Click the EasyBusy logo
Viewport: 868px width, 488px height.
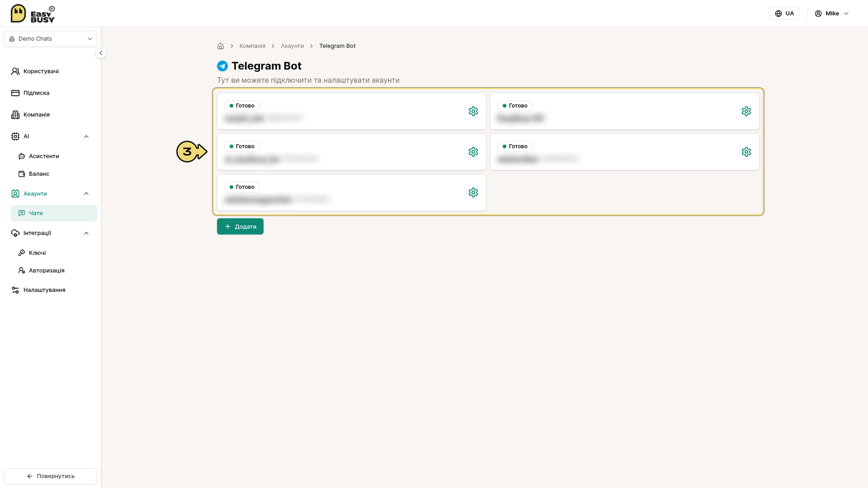coord(33,14)
